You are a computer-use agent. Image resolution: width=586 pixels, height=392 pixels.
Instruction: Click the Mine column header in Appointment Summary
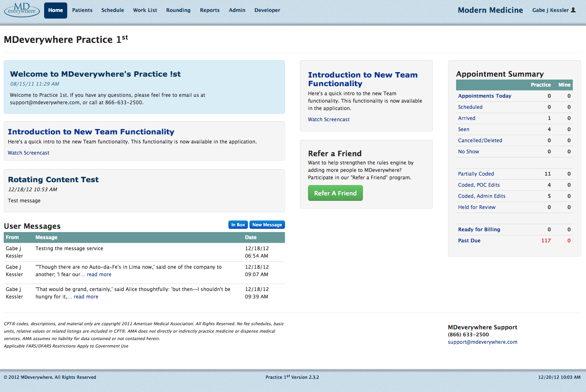(565, 85)
